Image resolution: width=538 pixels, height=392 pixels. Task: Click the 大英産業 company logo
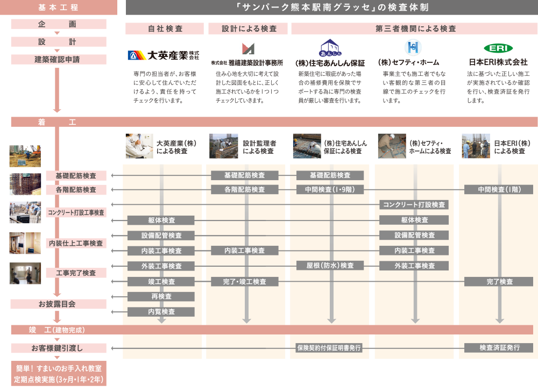coord(164,55)
